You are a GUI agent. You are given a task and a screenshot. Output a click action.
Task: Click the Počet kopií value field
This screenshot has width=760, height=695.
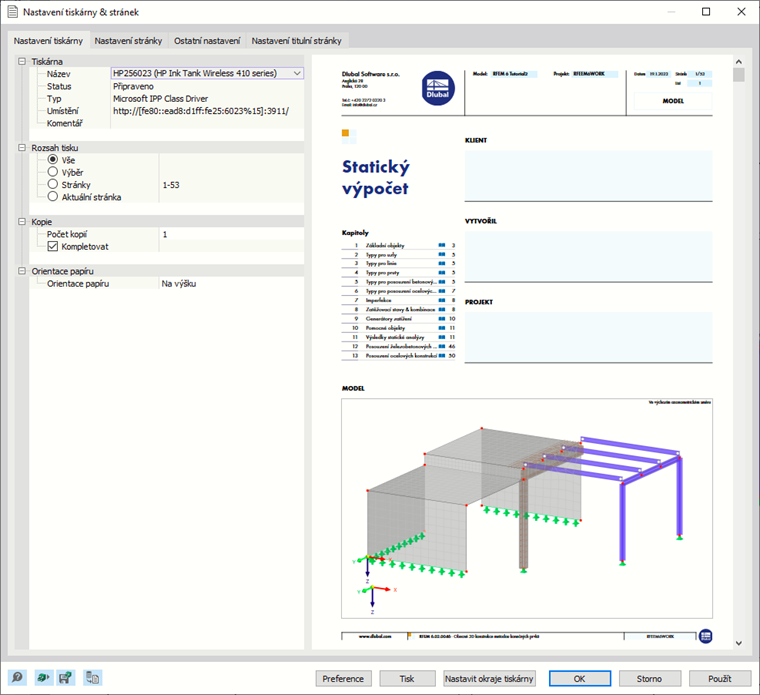pos(232,234)
